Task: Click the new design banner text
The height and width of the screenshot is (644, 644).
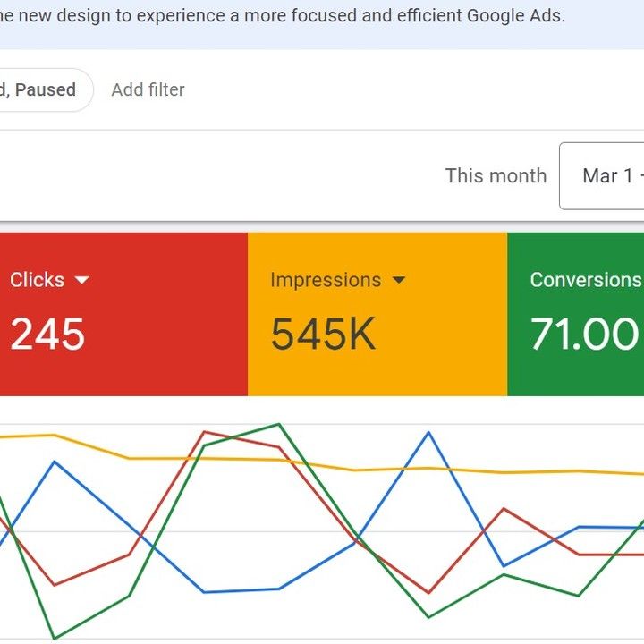Action: point(283,16)
